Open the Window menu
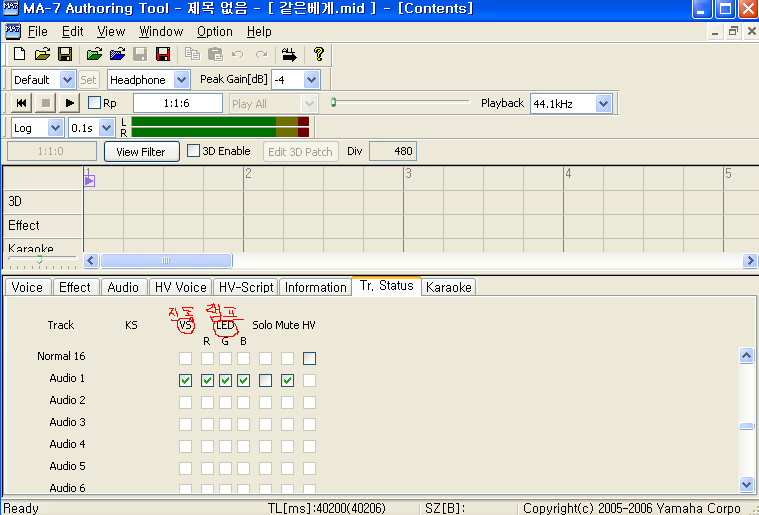 161,31
